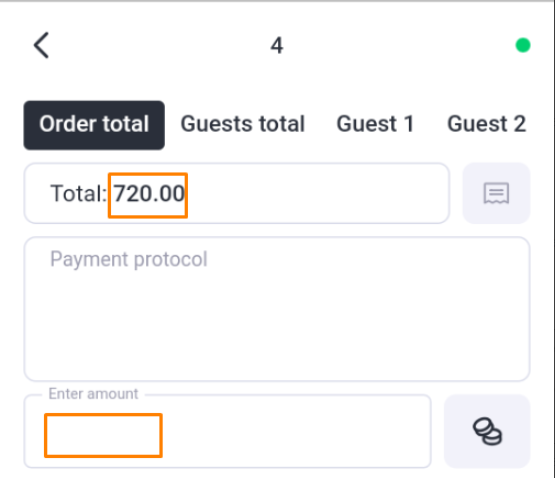Screen dimensions: 555x478
Task: Click the Total: label text
Action: tap(78, 194)
